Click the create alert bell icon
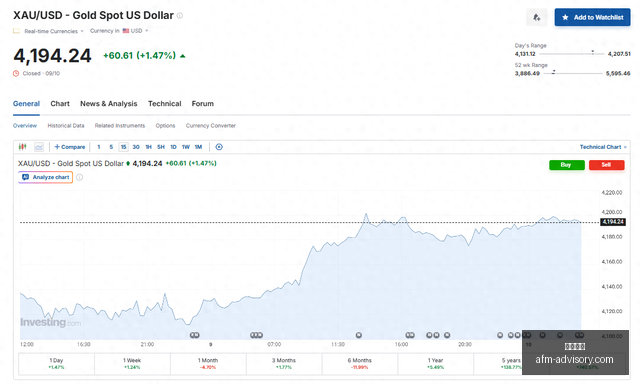 coord(536,18)
